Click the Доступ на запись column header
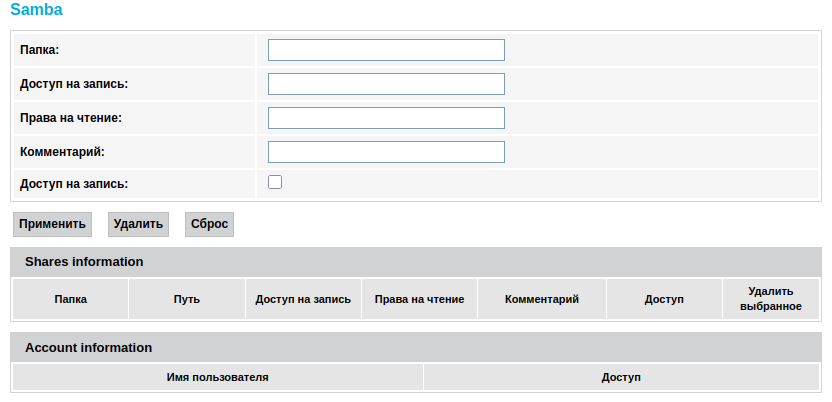The image size is (832, 402). [x=303, y=299]
